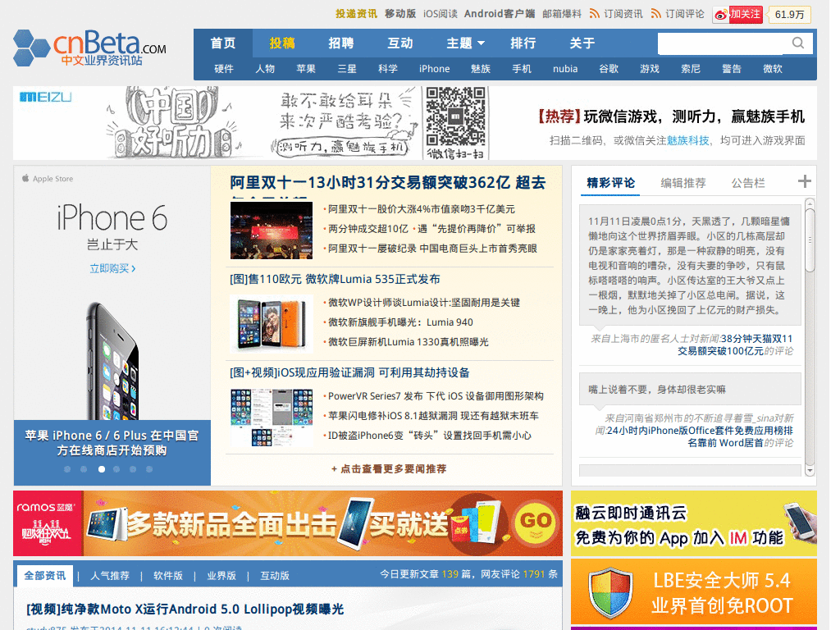Open the nubia category link
840x630 pixels.
click(565, 69)
